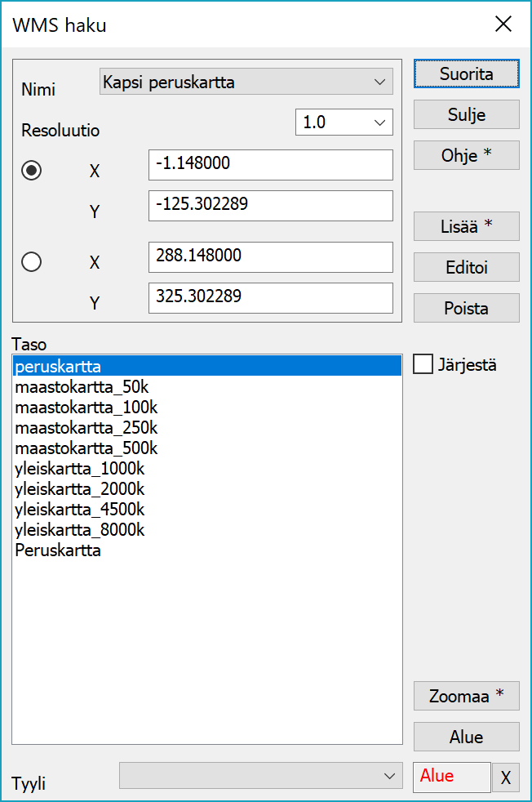
Task: Open the Nimi dropdown Kapsi peruskartta
Action: pos(246,82)
